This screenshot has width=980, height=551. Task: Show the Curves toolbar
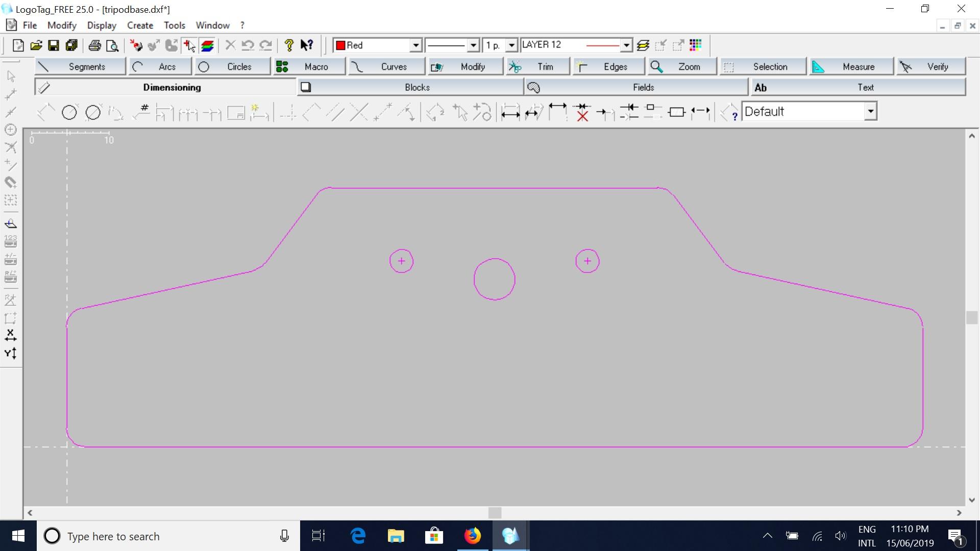(387, 67)
